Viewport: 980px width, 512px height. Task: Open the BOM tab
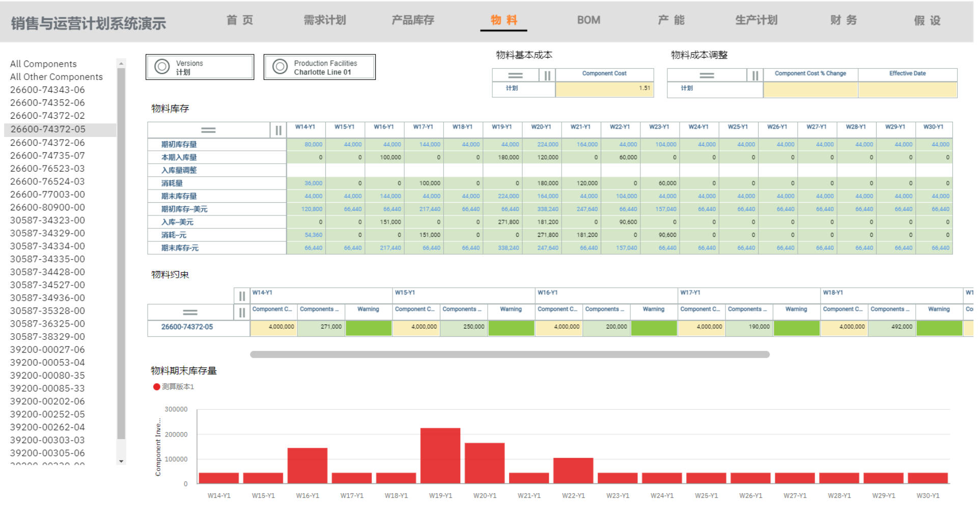(589, 20)
